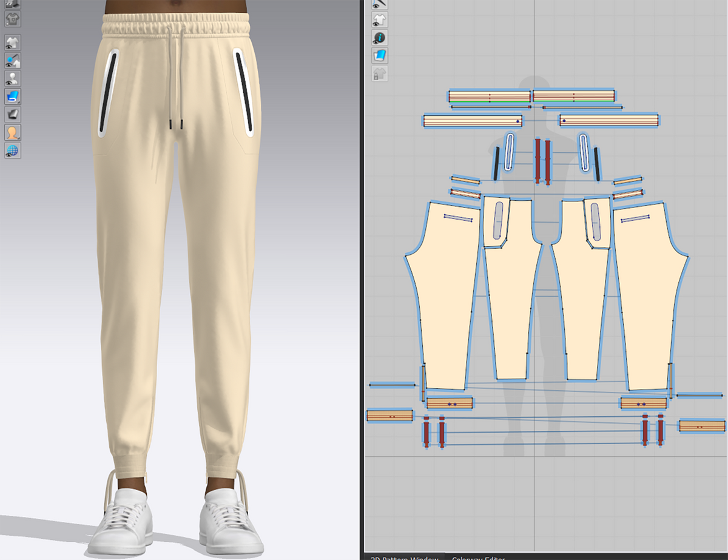The height and width of the screenshot is (560, 728).
Task: Toggle pen-line visibility icon atop 2D toolbar
Action: tap(380, 4)
